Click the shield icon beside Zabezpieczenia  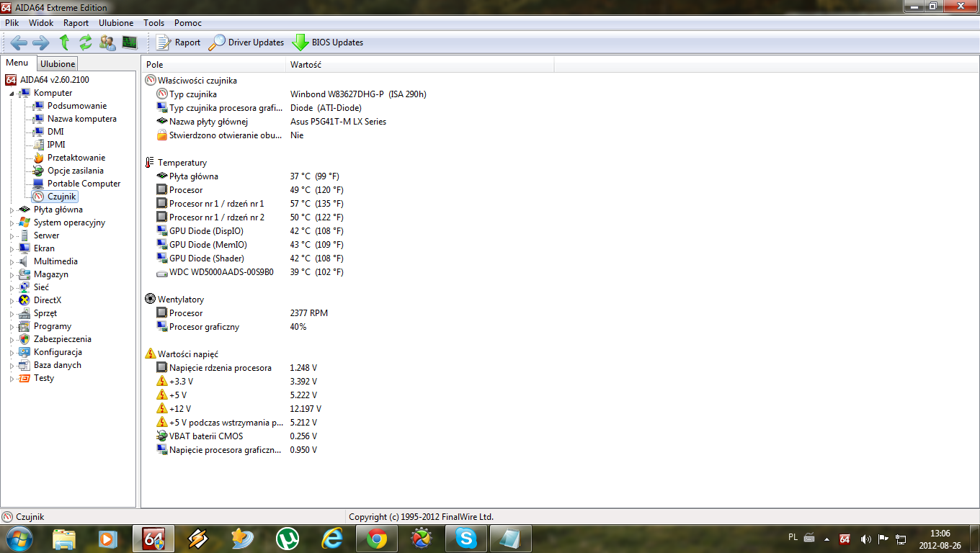(x=24, y=339)
